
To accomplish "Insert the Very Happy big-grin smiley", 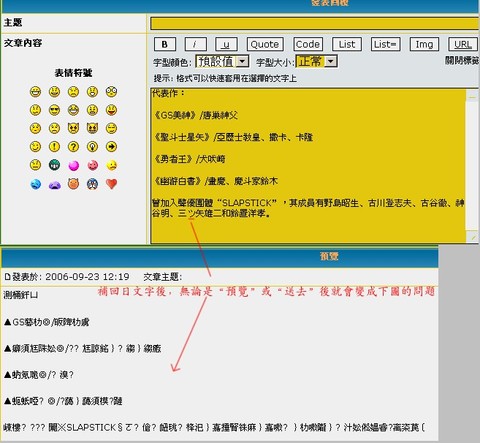I will (x=35, y=92).
